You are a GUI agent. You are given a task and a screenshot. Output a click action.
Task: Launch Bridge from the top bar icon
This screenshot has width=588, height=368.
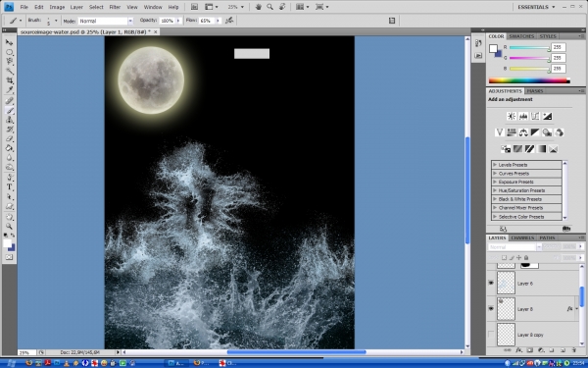[194, 7]
